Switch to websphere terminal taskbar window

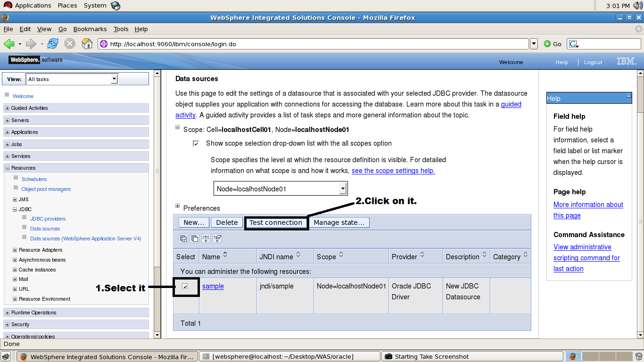tap(289, 356)
